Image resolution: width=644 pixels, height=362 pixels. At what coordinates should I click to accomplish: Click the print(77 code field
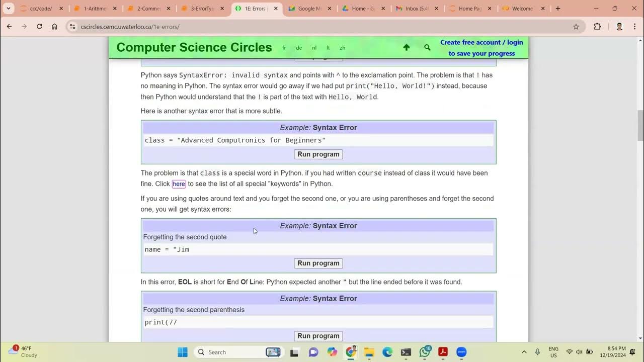[x=318, y=322]
